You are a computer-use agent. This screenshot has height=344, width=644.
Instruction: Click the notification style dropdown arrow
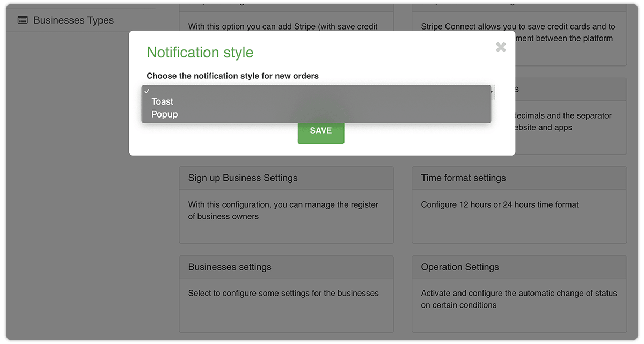pyautogui.click(x=492, y=92)
